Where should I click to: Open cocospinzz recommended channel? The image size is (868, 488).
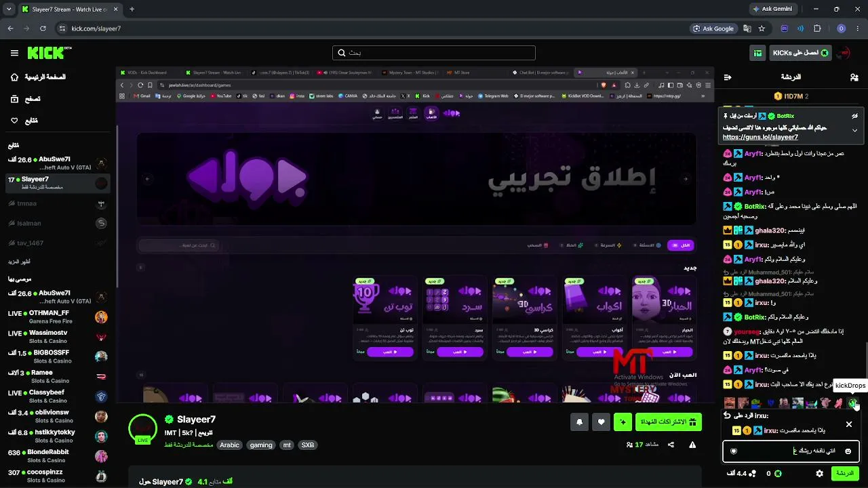[x=58, y=476]
